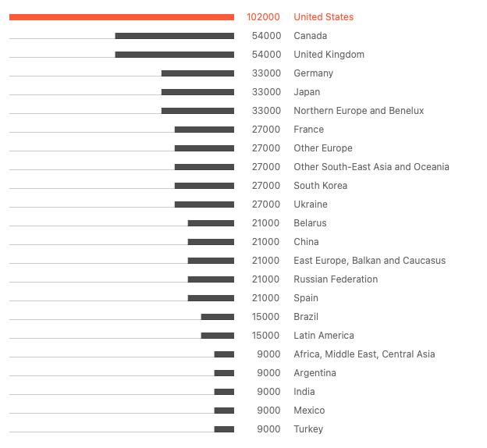This screenshot has height=448, width=487.
Task: Click the Germany bar in the chart
Action: (x=197, y=73)
